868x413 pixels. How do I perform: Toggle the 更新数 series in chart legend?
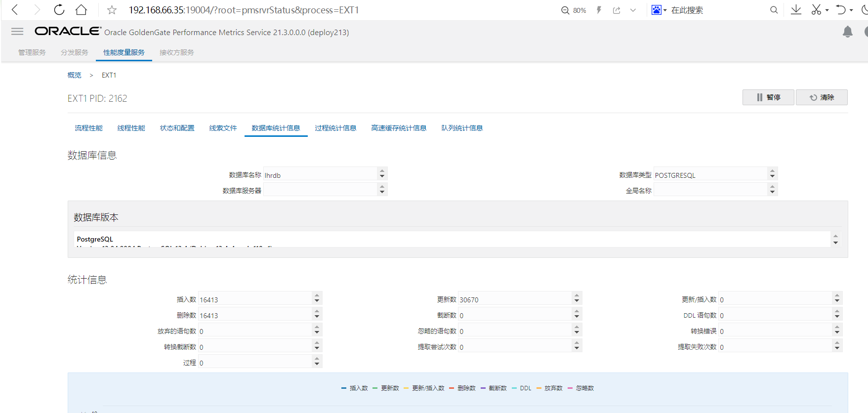click(x=386, y=388)
